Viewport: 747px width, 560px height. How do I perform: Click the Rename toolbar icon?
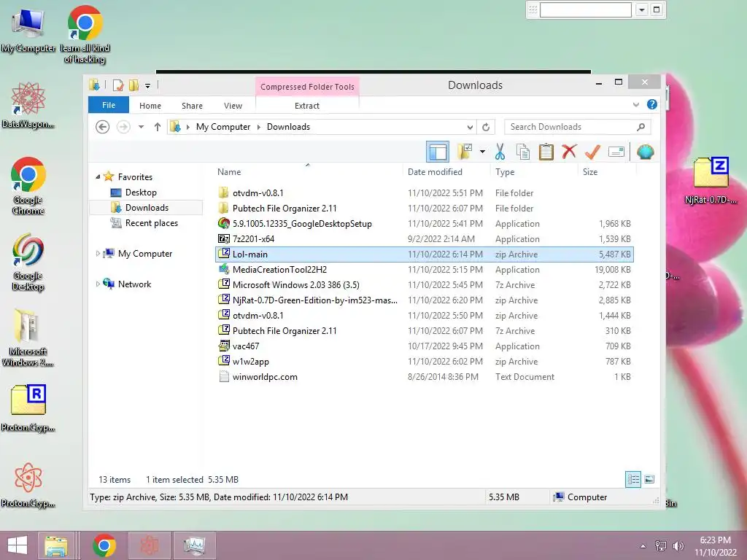tap(616, 152)
